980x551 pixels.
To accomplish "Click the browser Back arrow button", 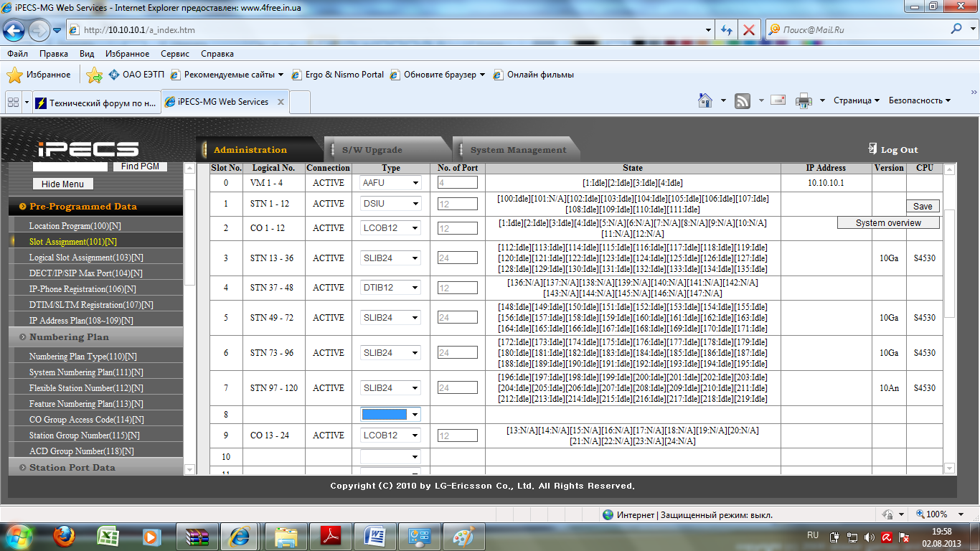I will click(14, 30).
